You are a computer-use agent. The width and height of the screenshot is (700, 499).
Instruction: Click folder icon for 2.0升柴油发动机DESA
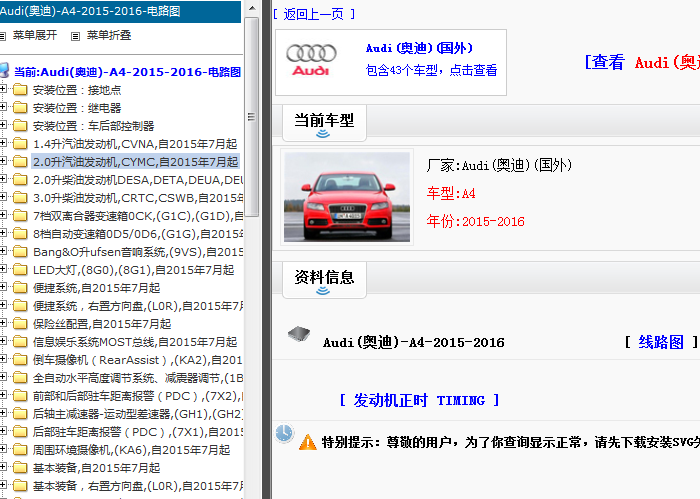20,180
